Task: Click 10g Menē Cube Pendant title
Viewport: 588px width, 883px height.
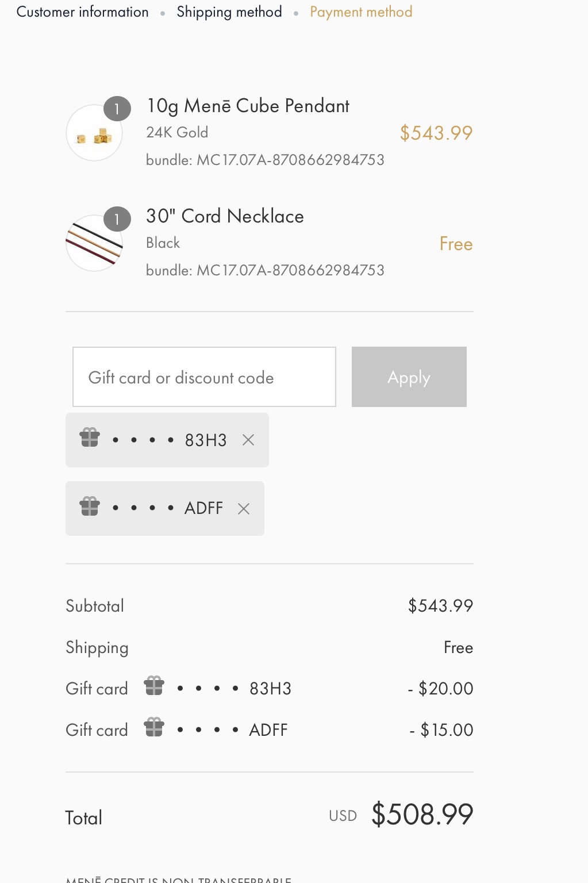Action: pyautogui.click(x=248, y=106)
